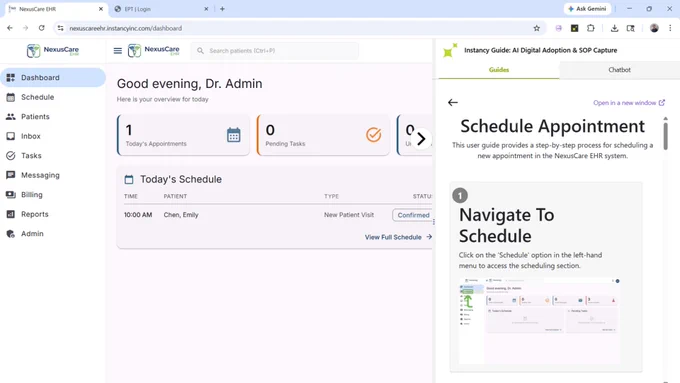
Task: Open browser downloads
Action: (615, 28)
